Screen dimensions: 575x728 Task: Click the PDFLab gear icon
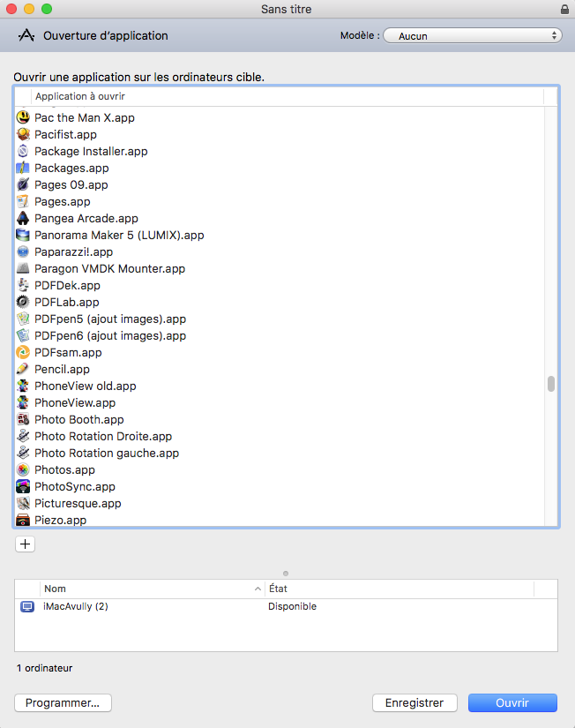pyautogui.click(x=23, y=302)
